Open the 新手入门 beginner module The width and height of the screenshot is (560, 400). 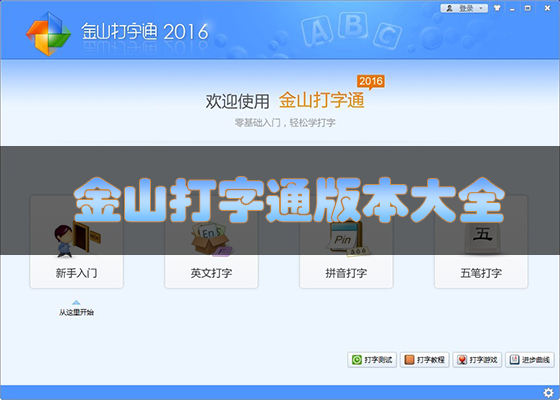76,241
